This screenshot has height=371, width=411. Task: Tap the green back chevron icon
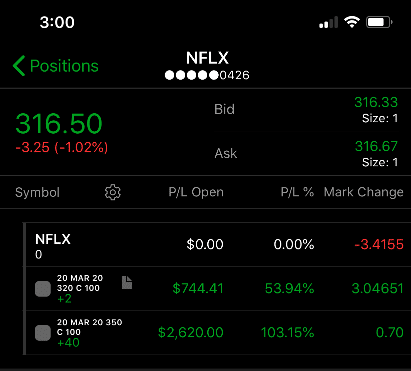pyautogui.click(x=19, y=66)
